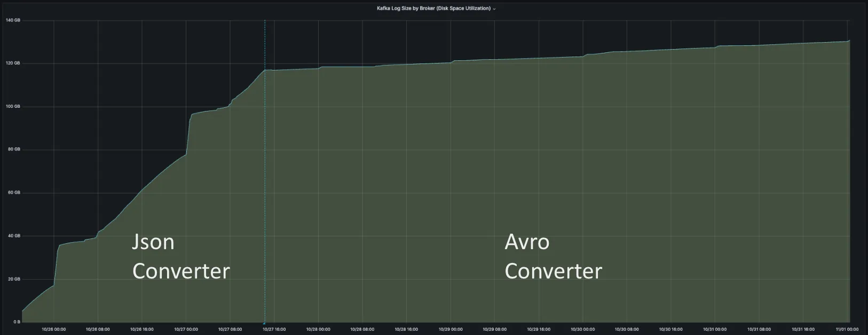Click the 120 GB y-axis label

[x=13, y=63]
